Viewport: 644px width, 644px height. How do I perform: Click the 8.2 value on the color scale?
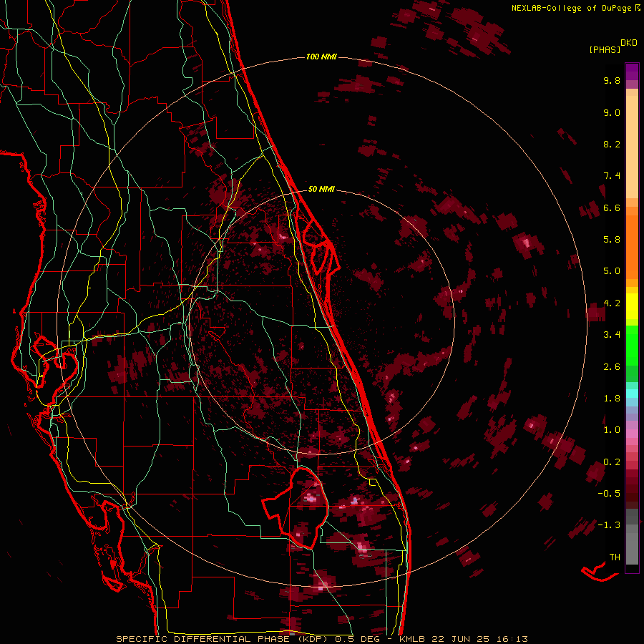click(612, 144)
